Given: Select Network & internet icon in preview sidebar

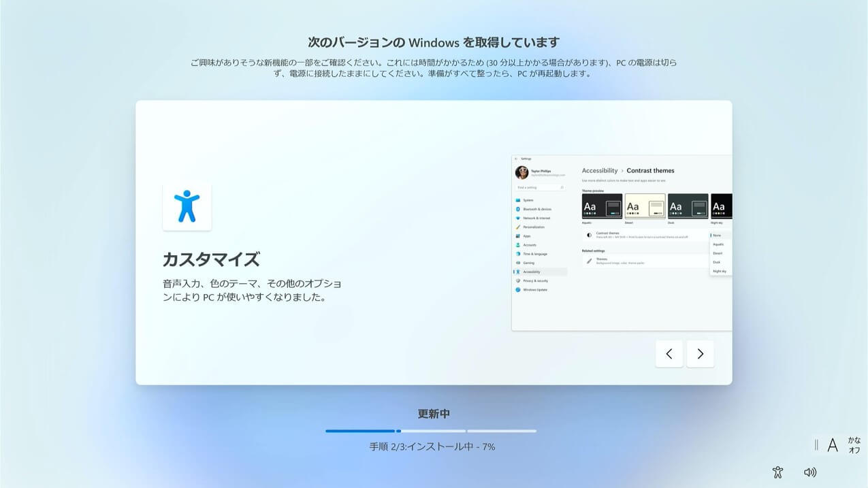Looking at the screenshot, I should (x=518, y=218).
